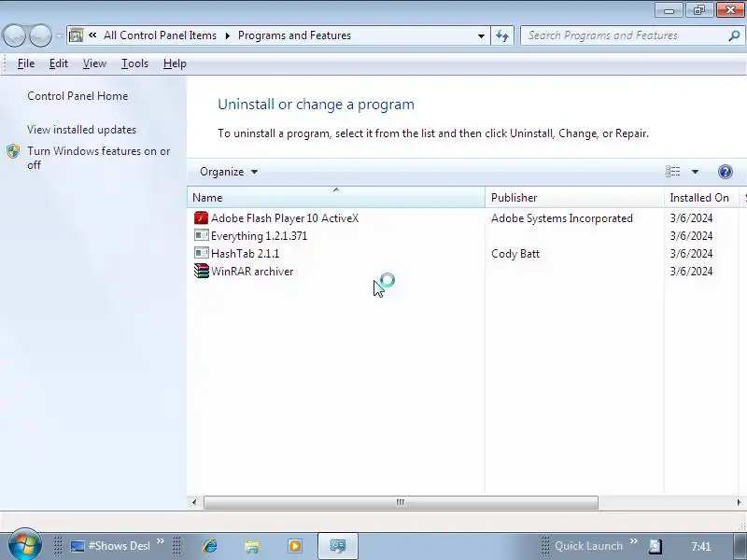Viewport: 747px width, 560px height.
Task: Select Adobe Flash Player 10 ActiveX entry
Action: coord(285,218)
